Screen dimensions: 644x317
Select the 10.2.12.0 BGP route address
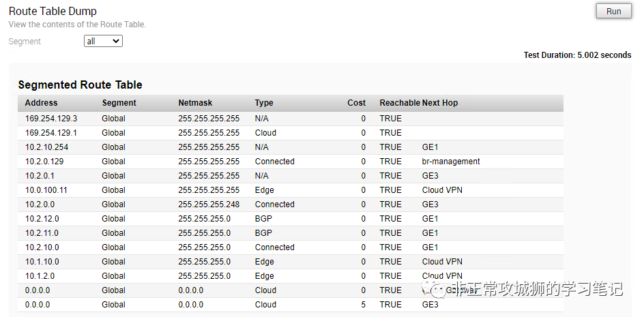tap(42, 219)
